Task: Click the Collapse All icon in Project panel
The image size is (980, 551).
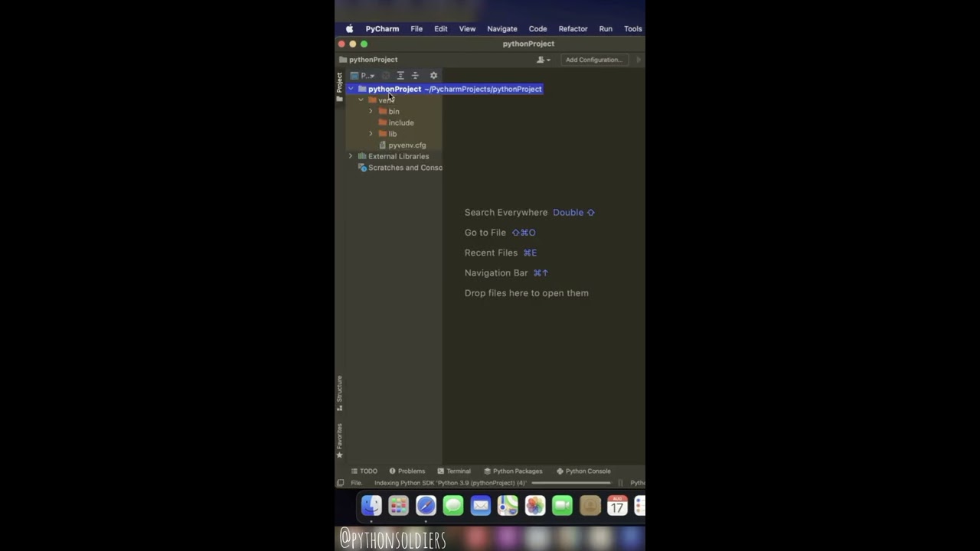Action: [415, 76]
